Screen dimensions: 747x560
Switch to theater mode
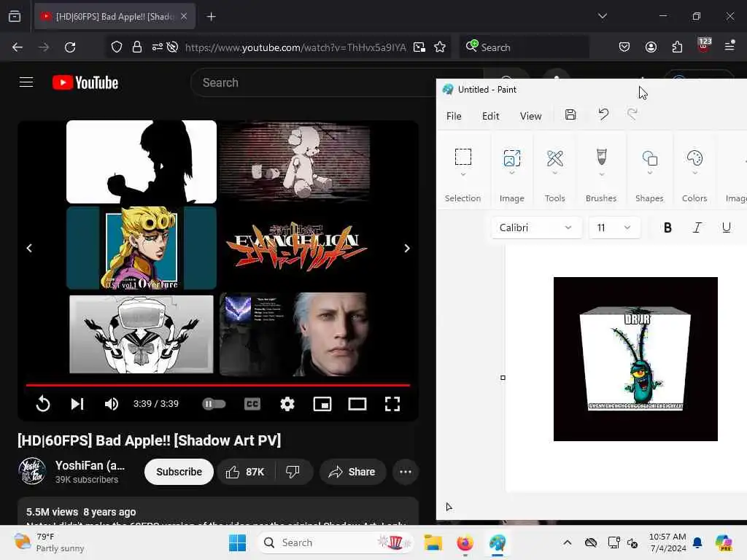357,404
